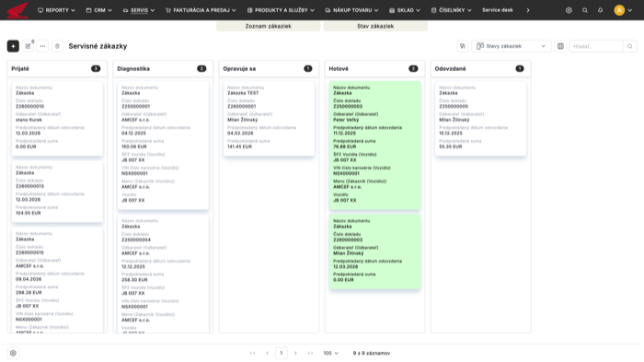Screen dimensions: 644x362
Task: Expand the SKLAD dropdown menu
Action: point(405,10)
